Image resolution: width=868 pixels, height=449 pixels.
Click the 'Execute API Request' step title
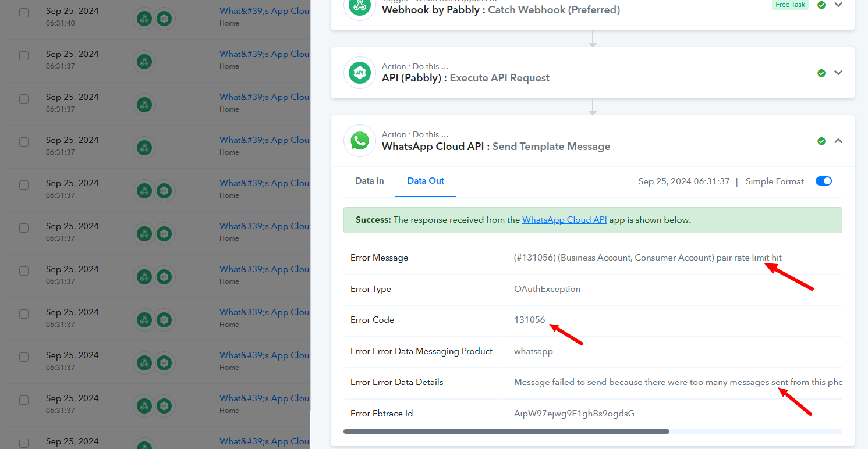pyautogui.click(x=499, y=78)
